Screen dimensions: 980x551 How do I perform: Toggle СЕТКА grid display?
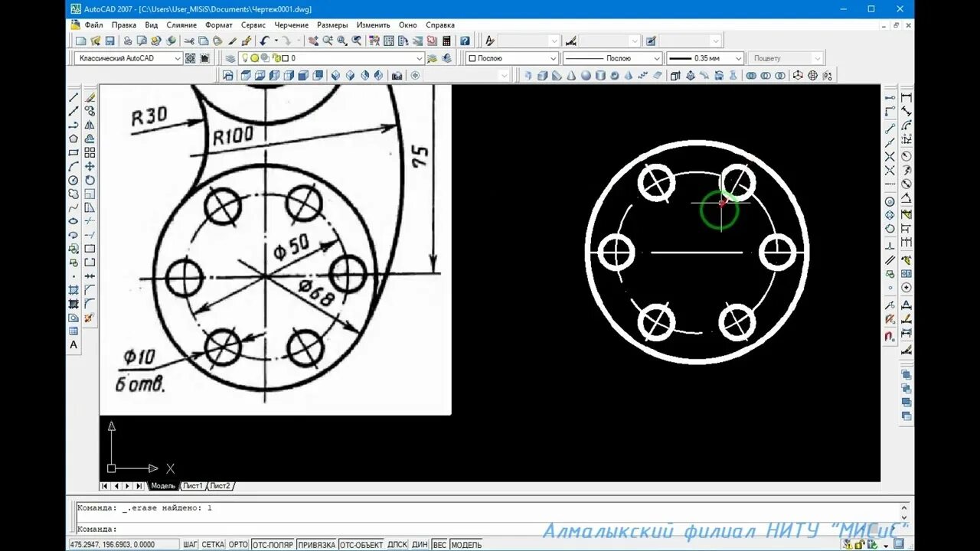[213, 545]
